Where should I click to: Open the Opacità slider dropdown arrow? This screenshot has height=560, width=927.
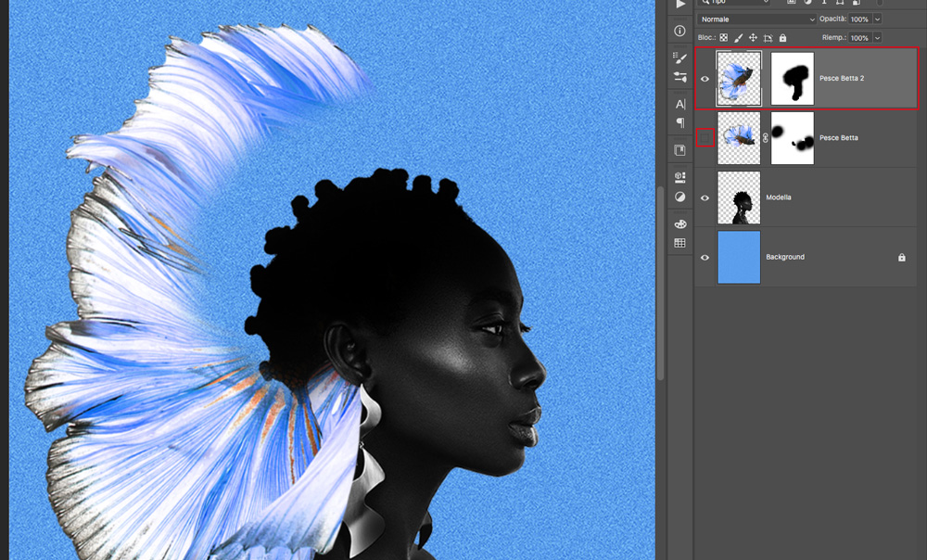pos(877,19)
